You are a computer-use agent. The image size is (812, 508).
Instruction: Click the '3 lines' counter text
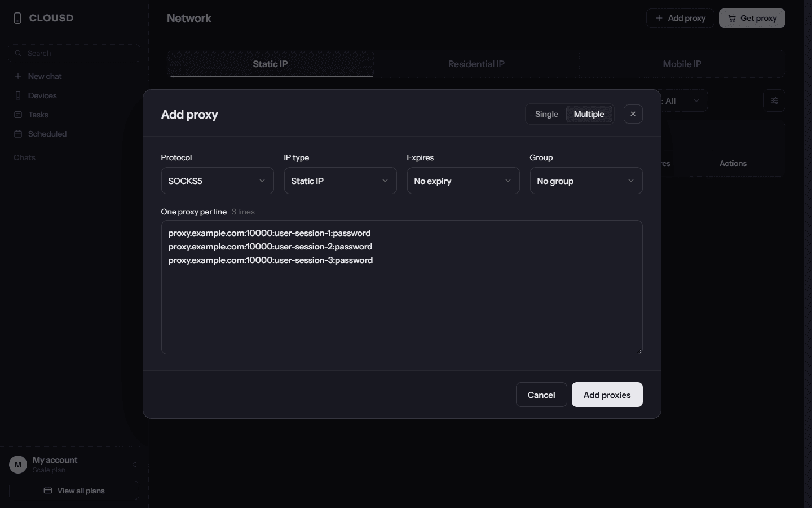click(243, 212)
